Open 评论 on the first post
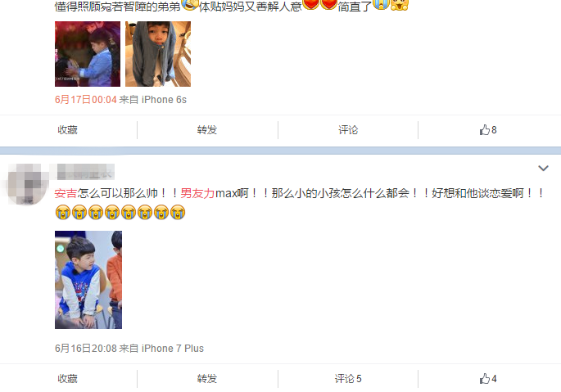Viewport: 561px width, 392px height. 348,130
